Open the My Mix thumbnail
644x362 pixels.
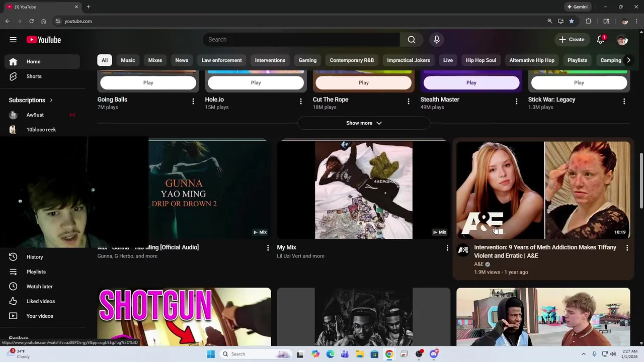pos(364,190)
